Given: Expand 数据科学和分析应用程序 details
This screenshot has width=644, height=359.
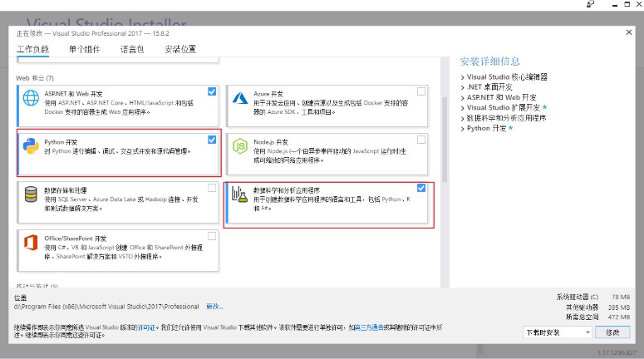Looking at the screenshot, I should point(463,118).
